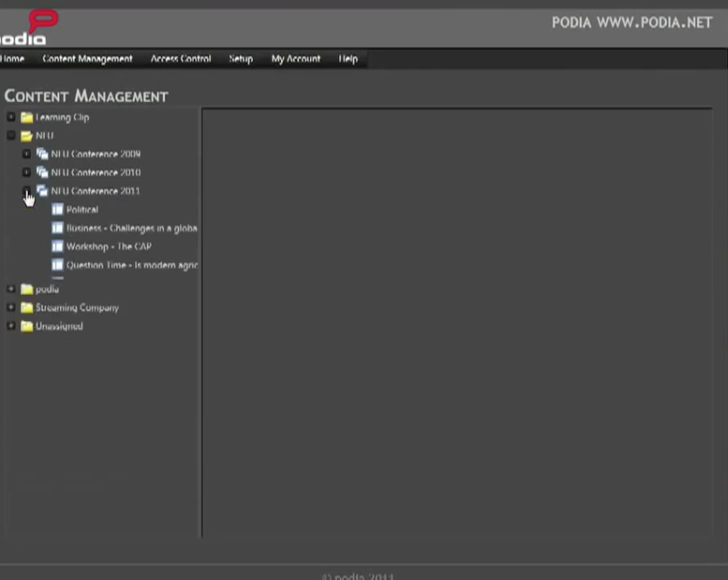Click the NFU Conference 2009 group icon
Viewport: 728px width, 580px height.
[x=42, y=154]
